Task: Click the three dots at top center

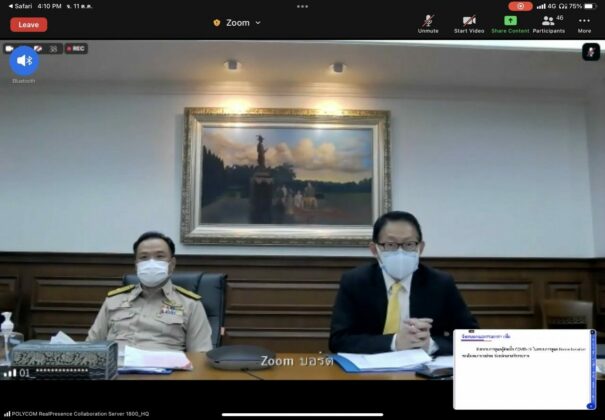Action: click(302, 6)
